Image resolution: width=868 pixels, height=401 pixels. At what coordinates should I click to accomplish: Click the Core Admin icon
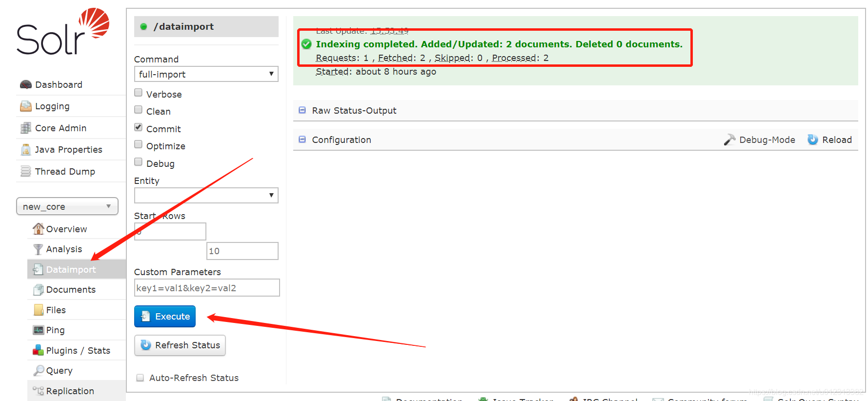(26, 128)
